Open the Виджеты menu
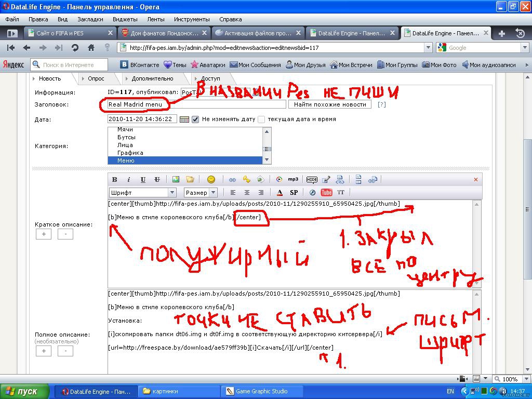This screenshot has height=399, width=532. pos(125,19)
